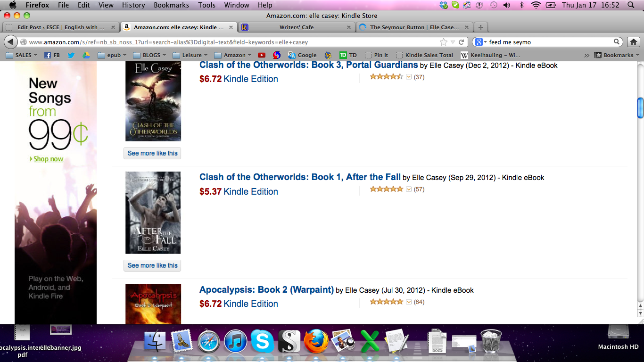Click the After the Fall cover thumbnail
The width and height of the screenshot is (644, 362).
pos(153,213)
